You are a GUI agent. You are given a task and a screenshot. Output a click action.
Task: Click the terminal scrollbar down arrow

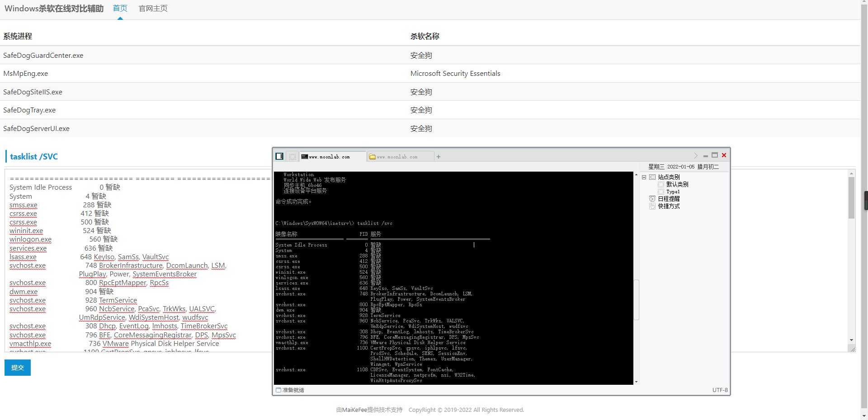[636, 382]
